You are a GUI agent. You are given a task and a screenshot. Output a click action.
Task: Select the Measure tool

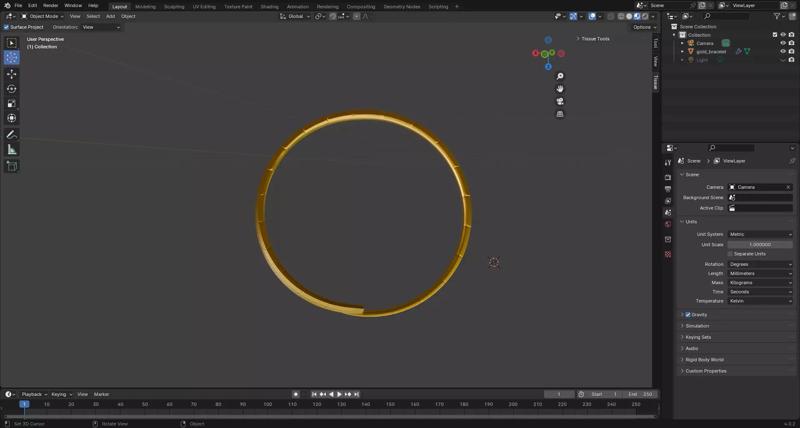coord(12,149)
